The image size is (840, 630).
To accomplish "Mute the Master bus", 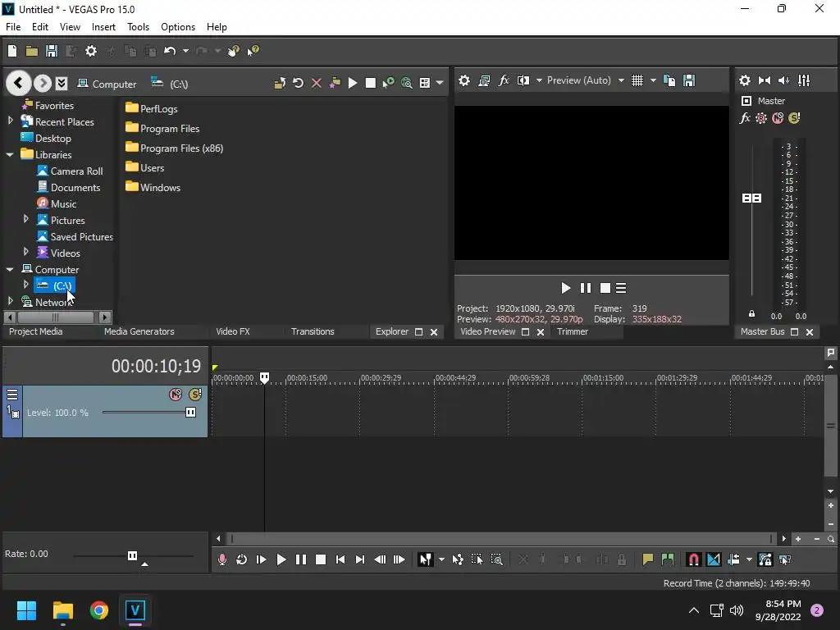I will pyautogui.click(x=778, y=118).
